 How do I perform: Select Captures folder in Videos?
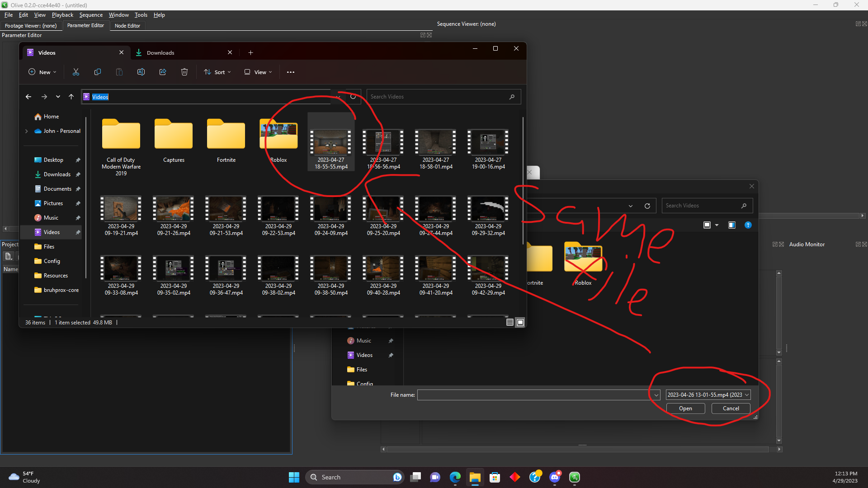point(174,141)
